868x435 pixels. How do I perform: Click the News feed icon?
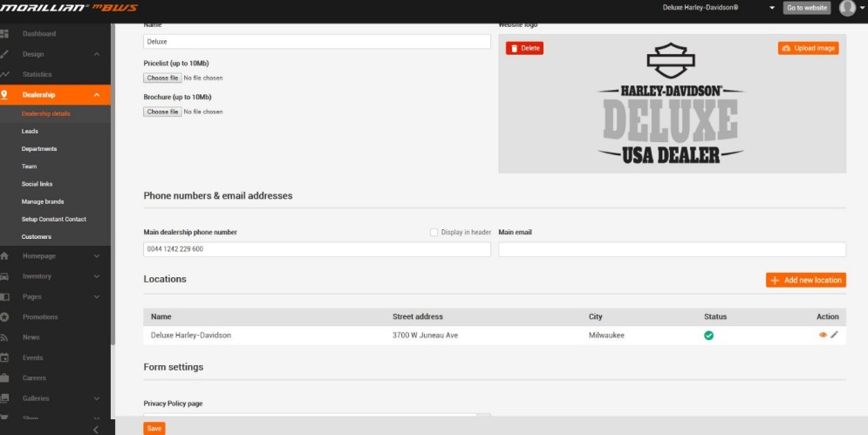[5, 337]
